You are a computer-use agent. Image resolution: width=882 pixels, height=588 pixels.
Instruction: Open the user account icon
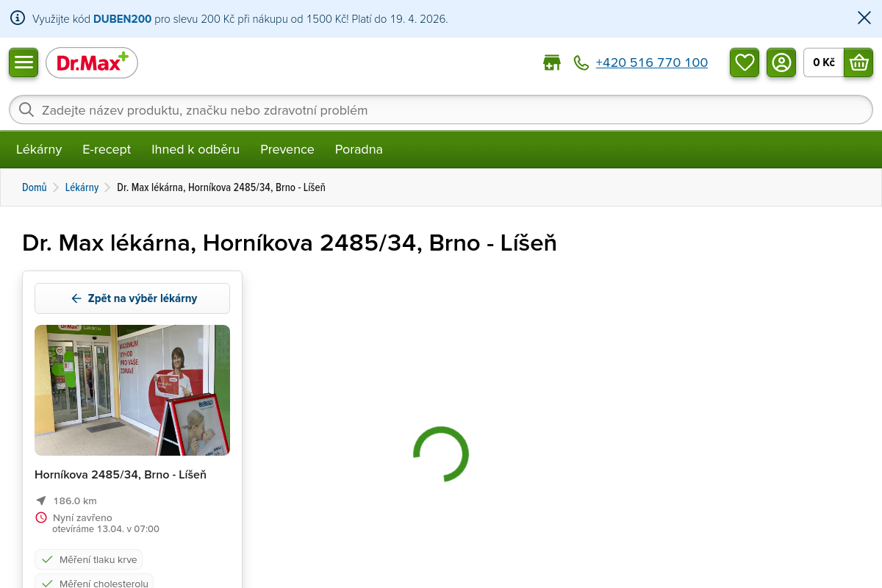pyautogui.click(x=781, y=62)
